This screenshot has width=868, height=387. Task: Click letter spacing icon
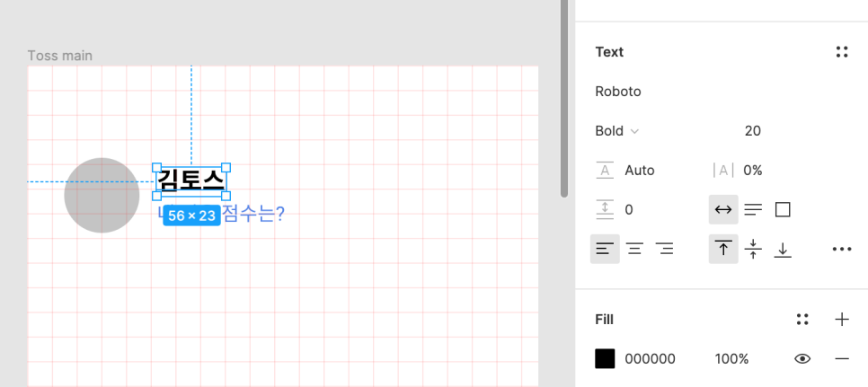tap(723, 171)
